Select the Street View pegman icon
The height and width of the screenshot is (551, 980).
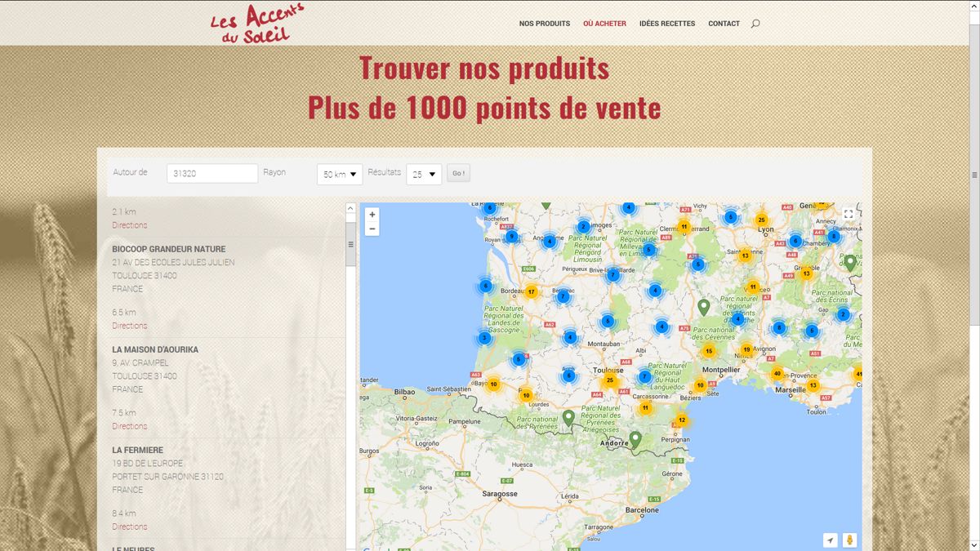[850, 540]
